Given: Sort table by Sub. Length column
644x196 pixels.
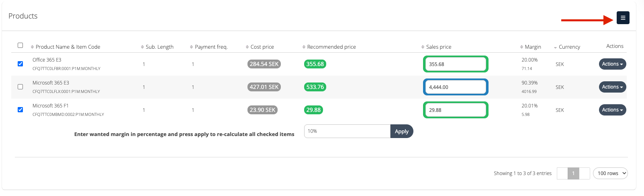Looking at the screenshot, I should 159,47.
